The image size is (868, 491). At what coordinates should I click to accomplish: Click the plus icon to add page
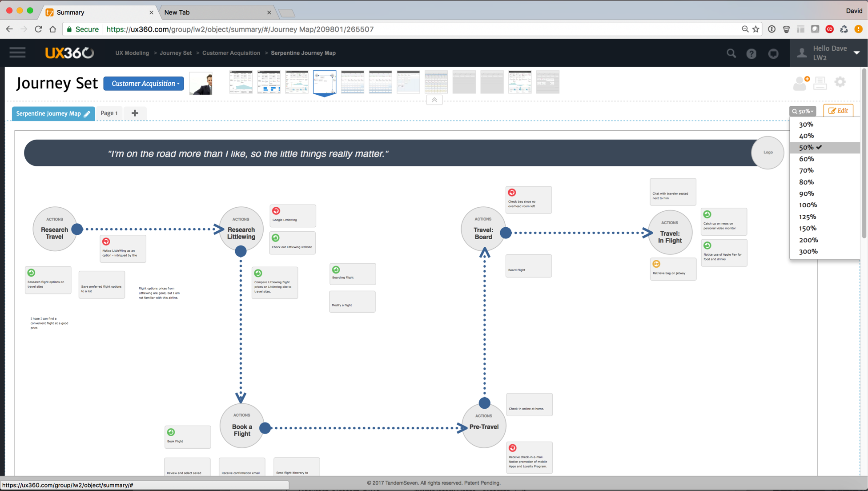point(135,113)
